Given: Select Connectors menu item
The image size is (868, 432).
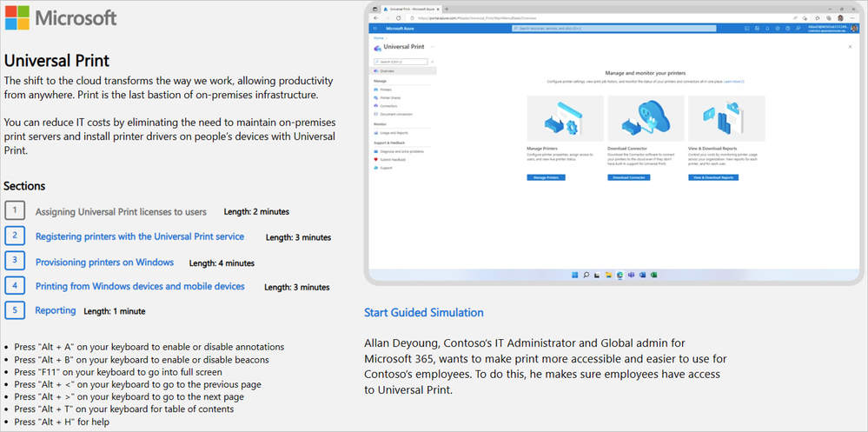Looking at the screenshot, I should (x=385, y=106).
